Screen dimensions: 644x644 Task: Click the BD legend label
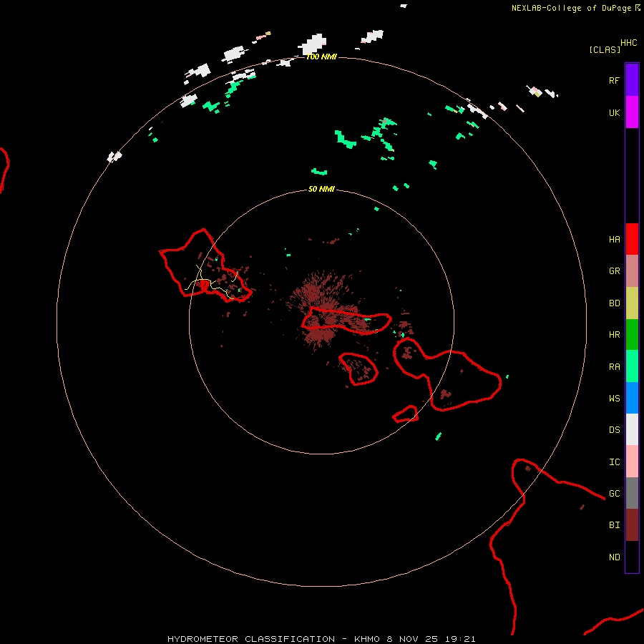pyautogui.click(x=614, y=303)
